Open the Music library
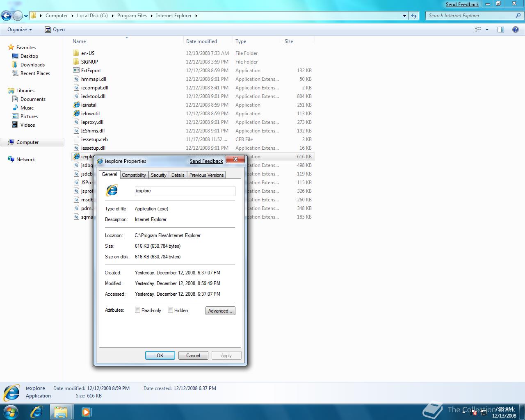 (x=27, y=108)
